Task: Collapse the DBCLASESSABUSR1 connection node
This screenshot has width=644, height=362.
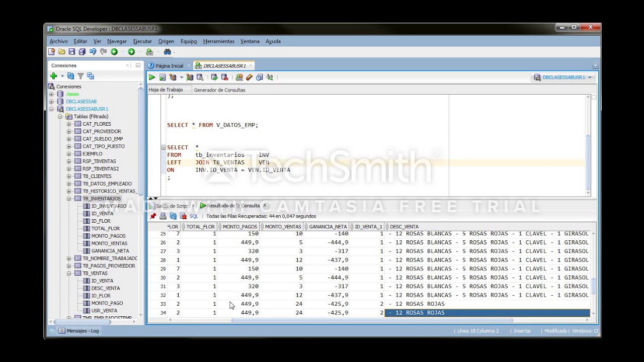Action: 51,109
